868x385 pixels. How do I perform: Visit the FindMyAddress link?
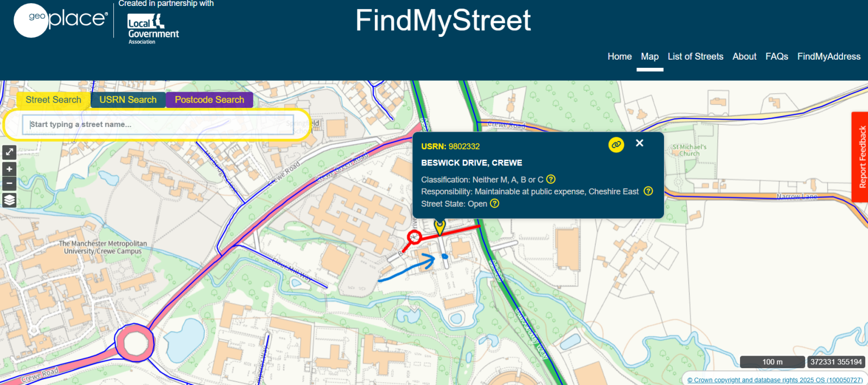pyautogui.click(x=828, y=56)
